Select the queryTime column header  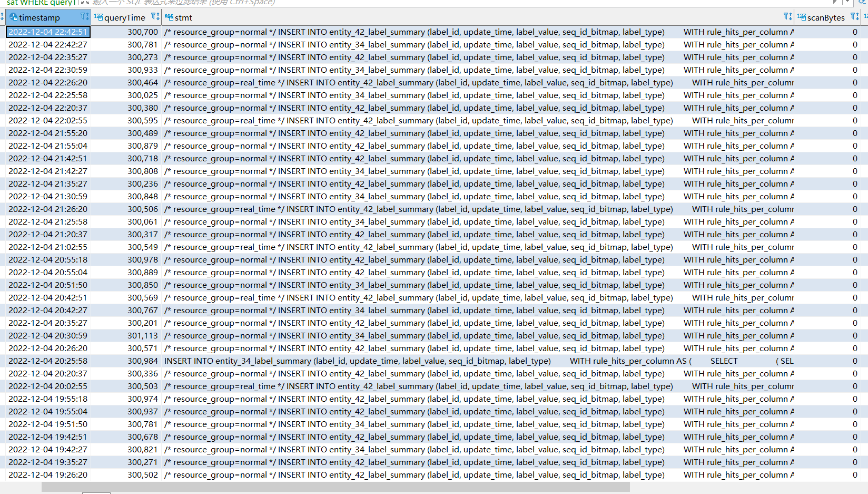pos(126,17)
